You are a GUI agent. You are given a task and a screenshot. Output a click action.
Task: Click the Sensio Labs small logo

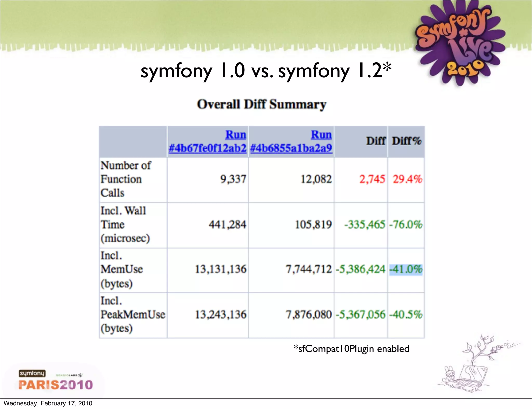point(69,375)
